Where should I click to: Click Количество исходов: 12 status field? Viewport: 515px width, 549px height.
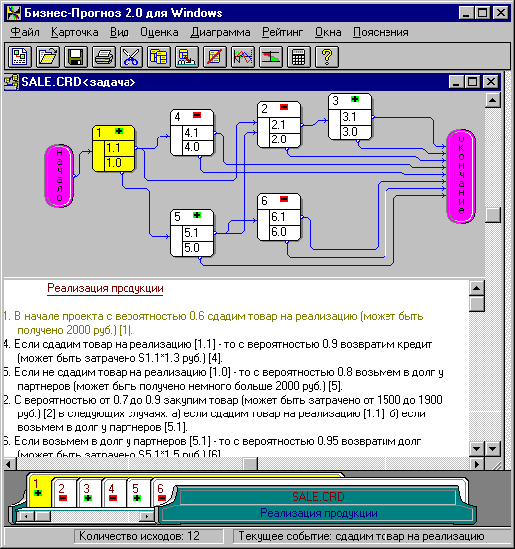pyautogui.click(x=148, y=536)
